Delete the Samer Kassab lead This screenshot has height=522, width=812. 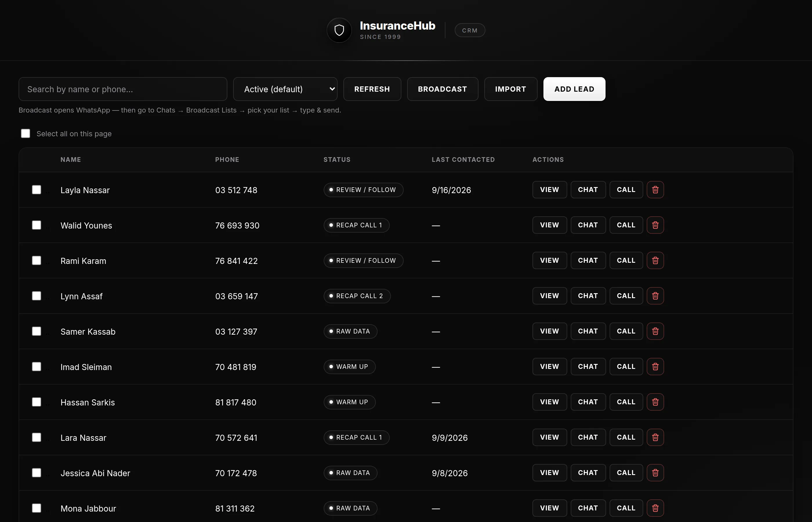(x=655, y=331)
